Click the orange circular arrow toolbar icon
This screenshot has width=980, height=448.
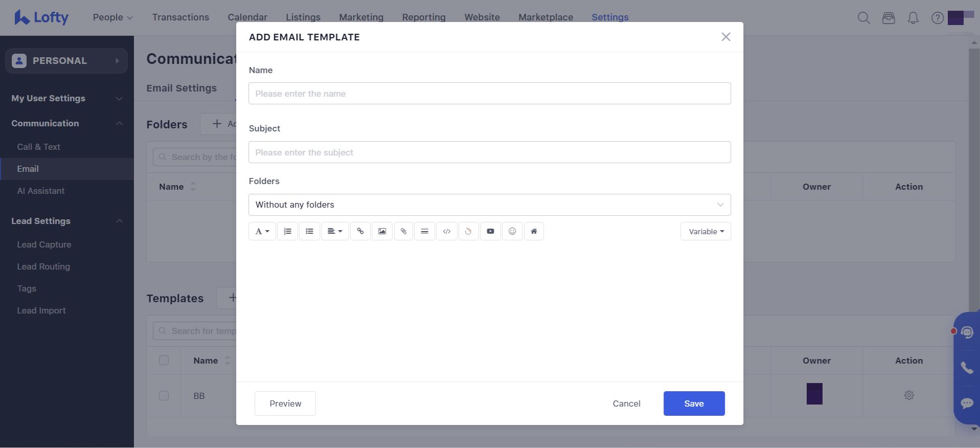(468, 231)
